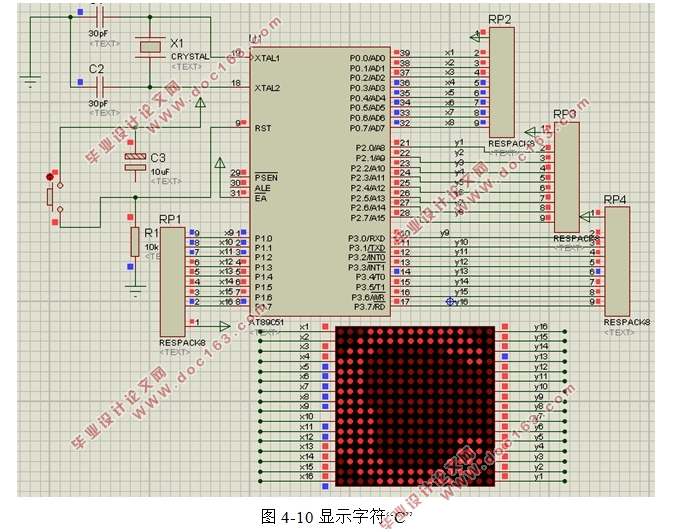
Task: Click ground symbol below resistor R1
Action: pyautogui.click(x=135, y=291)
